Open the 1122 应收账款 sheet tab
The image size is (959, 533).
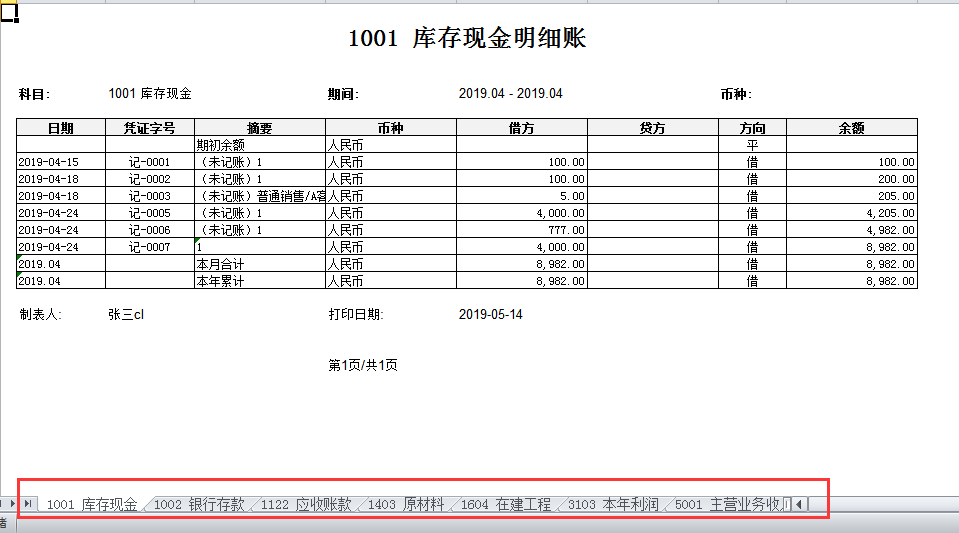(x=306, y=504)
